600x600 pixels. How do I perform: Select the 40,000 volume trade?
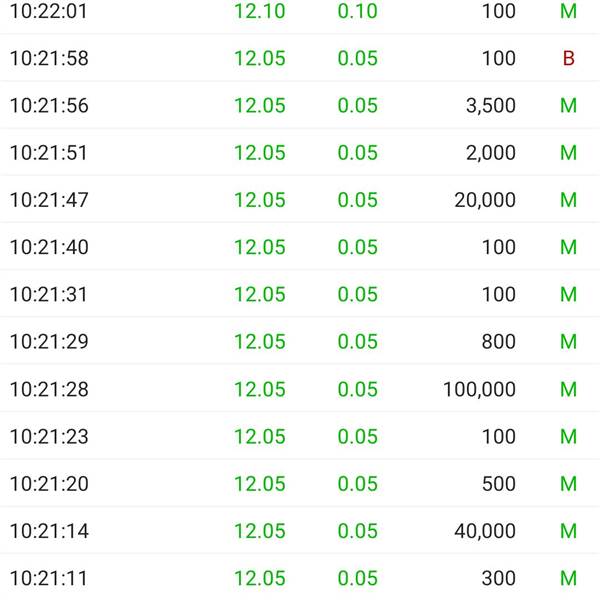(485, 531)
